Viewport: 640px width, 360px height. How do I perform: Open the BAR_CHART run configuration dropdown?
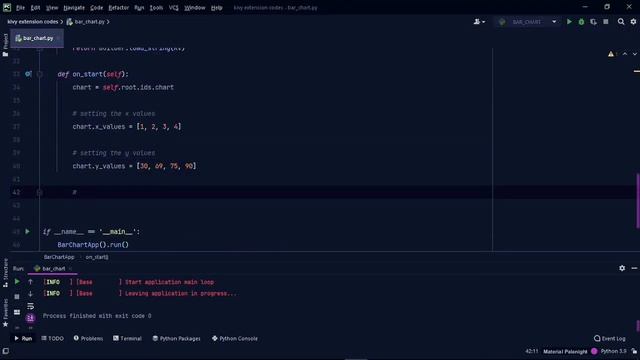pyautogui.click(x=527, y=22)
